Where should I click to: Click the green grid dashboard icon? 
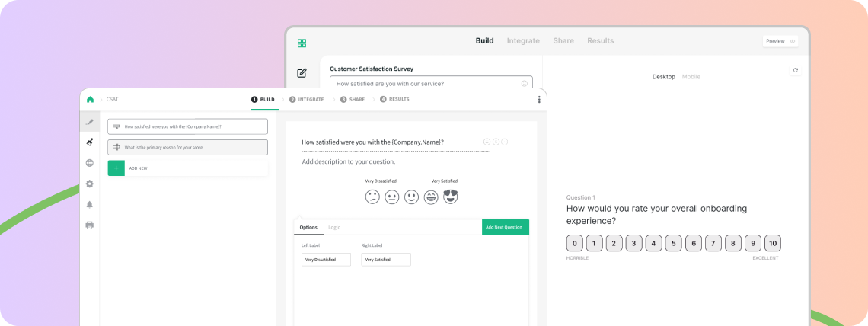(x=302, y=43)
